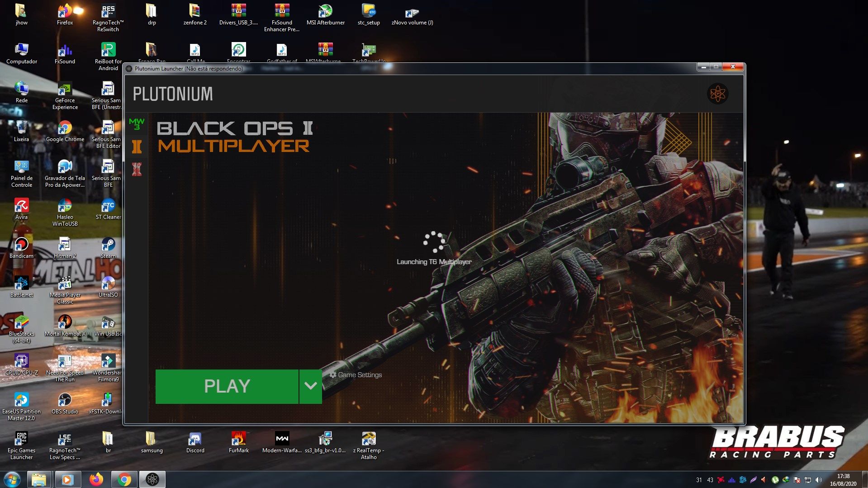
Task: Open the zenfone 2 archive
Action: 195,14
